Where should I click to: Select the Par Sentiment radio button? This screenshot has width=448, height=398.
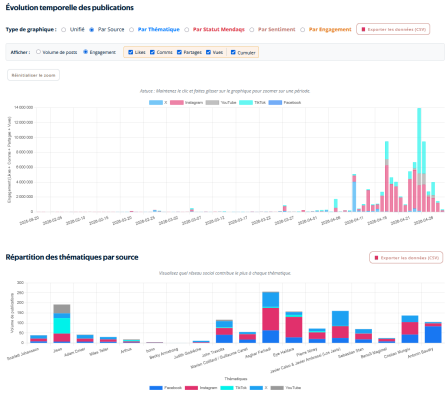click(252, 30)
